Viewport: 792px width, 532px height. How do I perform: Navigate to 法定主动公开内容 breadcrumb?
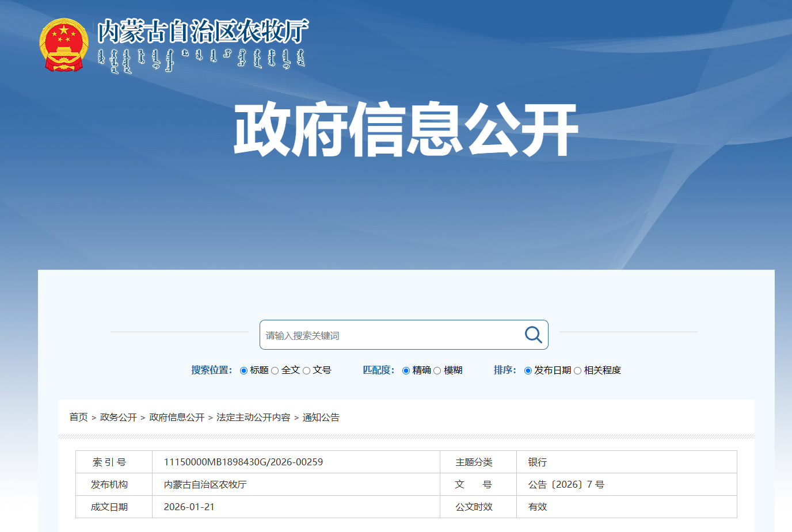point(253,417)
